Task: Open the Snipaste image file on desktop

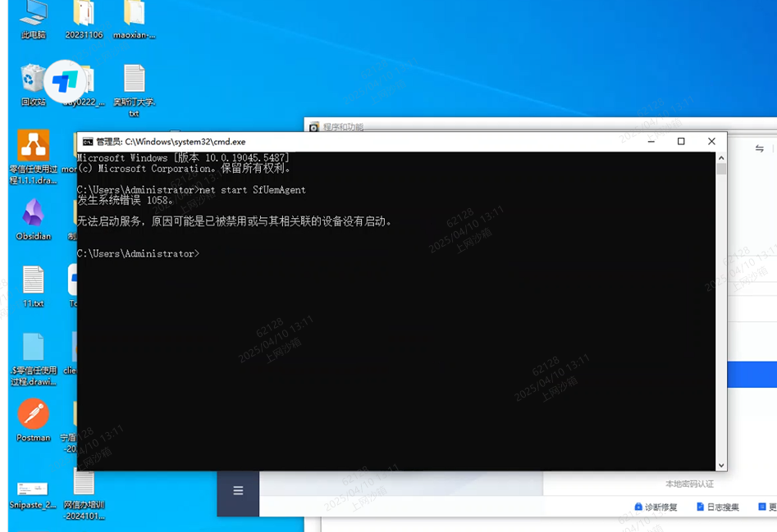Action: pos(33,488)
